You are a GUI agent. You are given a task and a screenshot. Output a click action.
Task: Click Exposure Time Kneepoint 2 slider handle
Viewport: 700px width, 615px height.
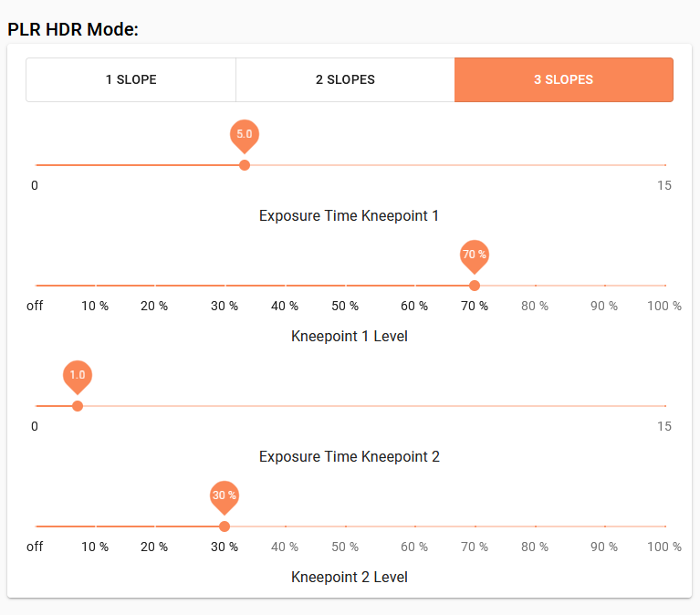point(78,406)
